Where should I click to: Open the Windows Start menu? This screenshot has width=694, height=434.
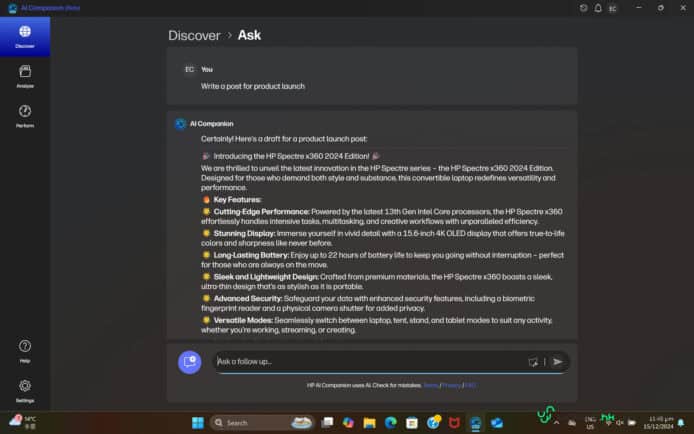point(198,423)
